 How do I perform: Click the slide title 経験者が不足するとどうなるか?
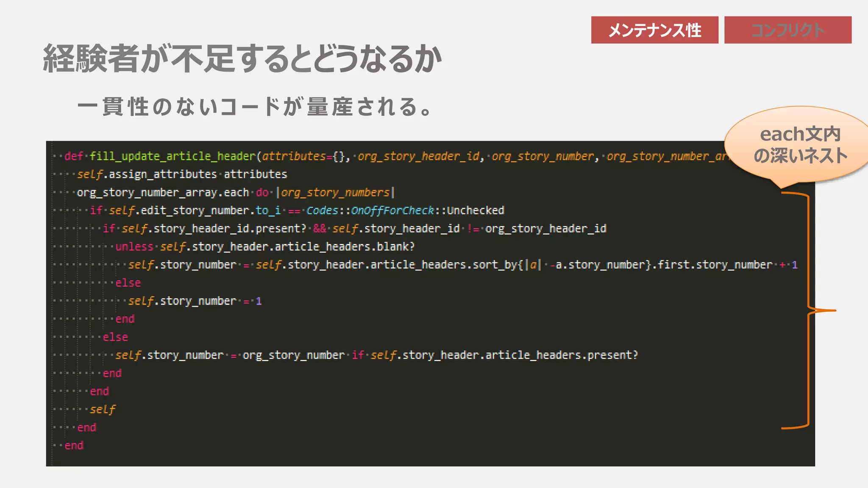[x=242, y=58]
